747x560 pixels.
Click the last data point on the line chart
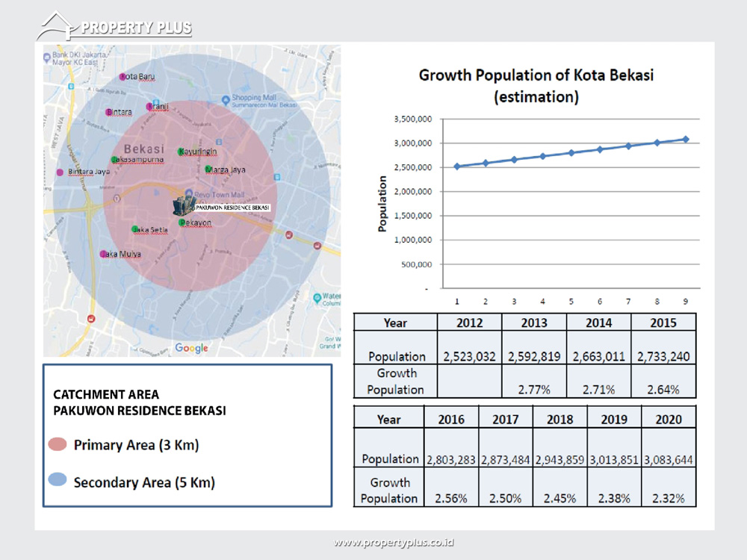coord(685,139)
